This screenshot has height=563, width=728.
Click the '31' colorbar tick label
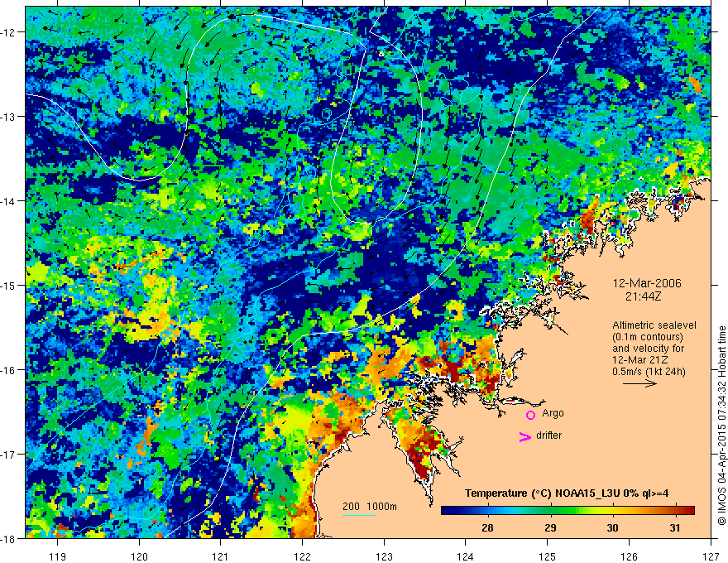(x=675, y=527)
